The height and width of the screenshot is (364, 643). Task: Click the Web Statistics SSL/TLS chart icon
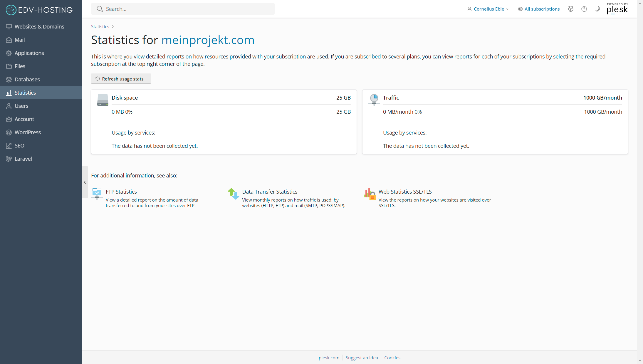(370, 194)
